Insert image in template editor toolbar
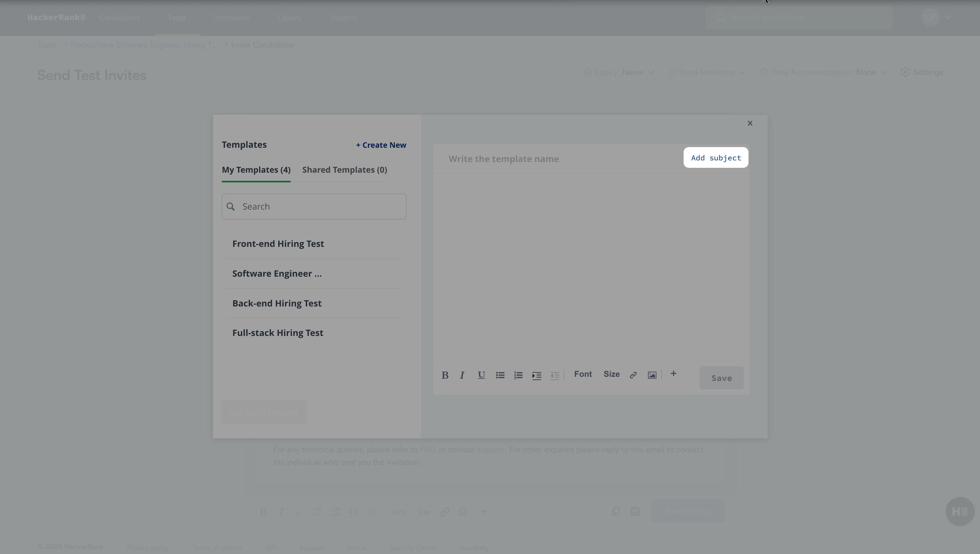The height and width of the screenshot is (554, 980). pos(652,375)
